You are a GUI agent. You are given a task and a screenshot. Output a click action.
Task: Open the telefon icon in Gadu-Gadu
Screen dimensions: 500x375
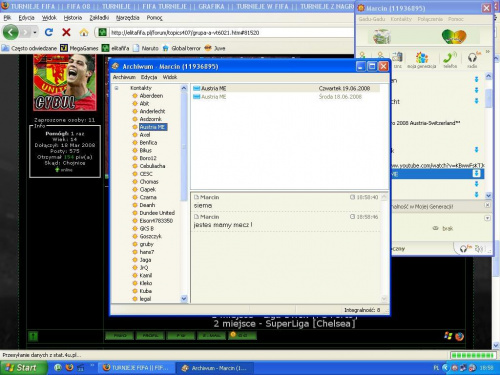click(450, 60)
